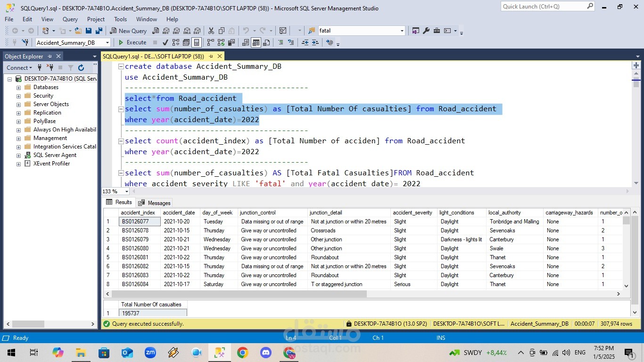
Task: Expand the Server Objects node
Action: pyautogui.click(x=18, y=105)
